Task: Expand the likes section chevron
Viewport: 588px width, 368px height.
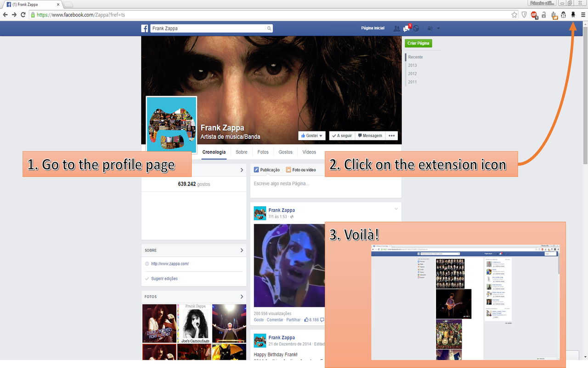Action: click(x=242, y=170)
